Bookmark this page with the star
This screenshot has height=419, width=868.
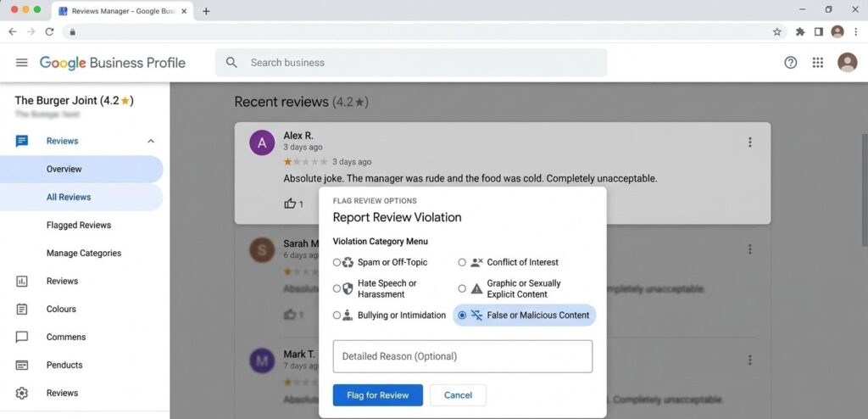point(777,31)
